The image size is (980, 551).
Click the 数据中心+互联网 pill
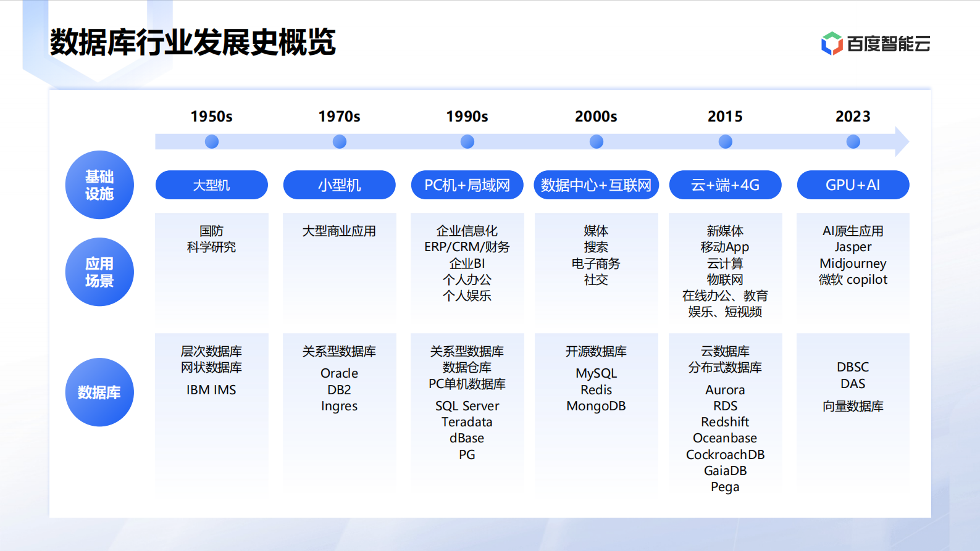pos(597,185)
